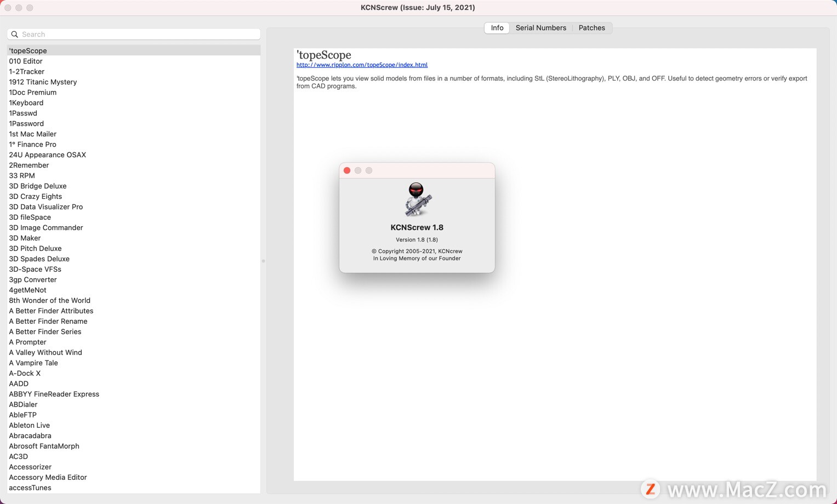The height and width of the screenshot is (504, 837).
Task: Select 3D Data Visualizer Pro entry
Action: pyautogui.click(x=134, y=207)
